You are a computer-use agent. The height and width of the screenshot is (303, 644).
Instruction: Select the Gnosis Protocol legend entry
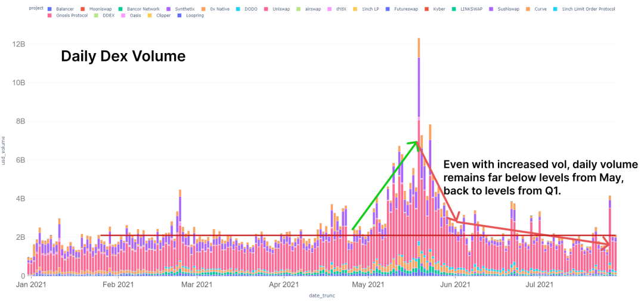tap(67, 15)
